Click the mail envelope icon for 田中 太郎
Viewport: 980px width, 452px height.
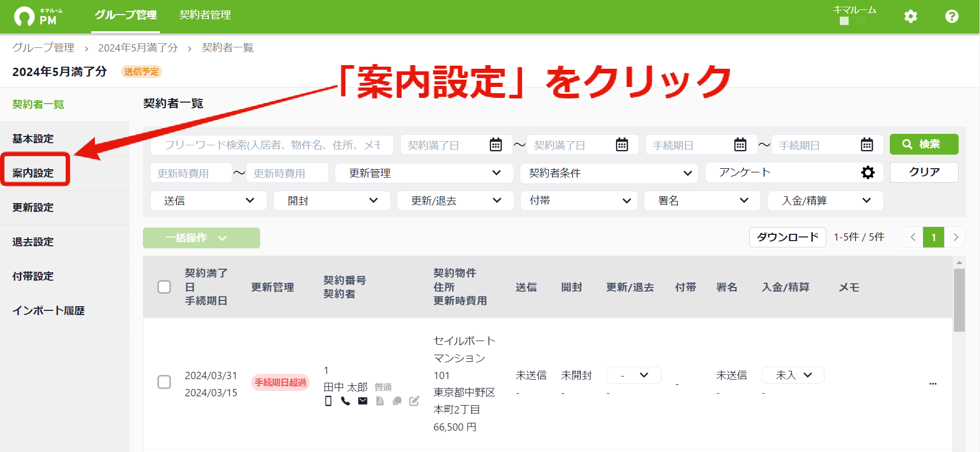(x=363, y=401)
